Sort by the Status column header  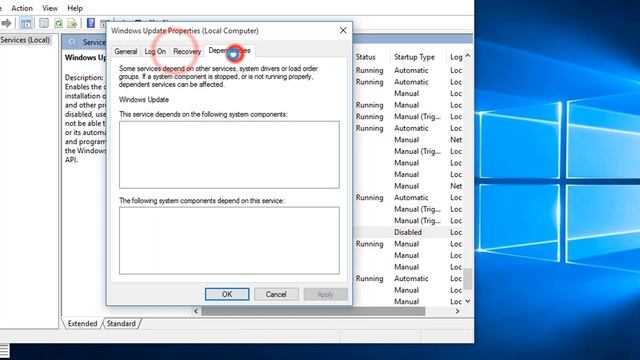(x=365, y=57)
